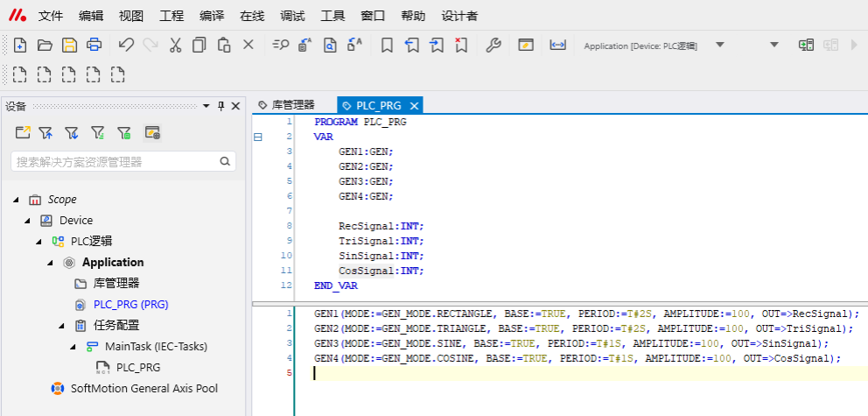Click the blue double-arrow width icon
Viewport: 868px width, 416px height.
(557, 46)
